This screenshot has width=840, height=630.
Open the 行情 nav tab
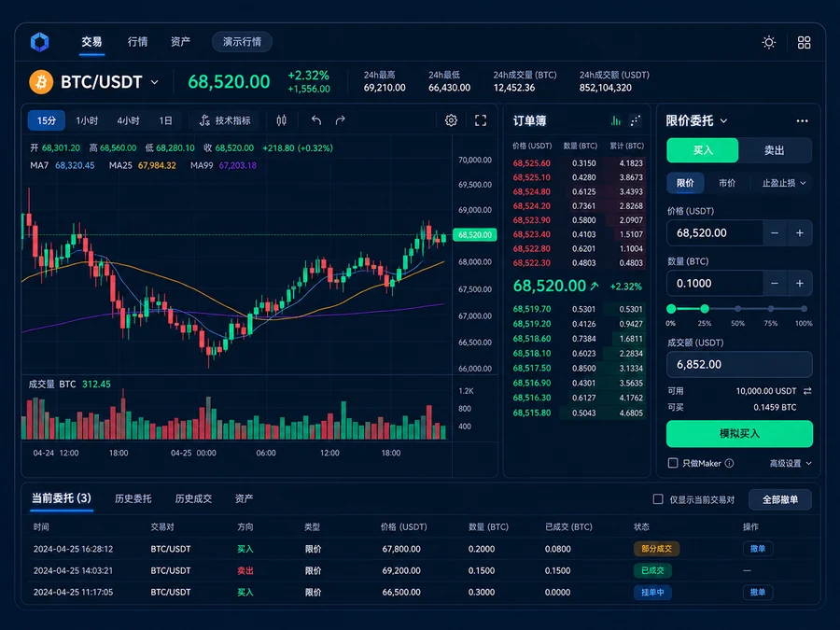coord(138,42)
